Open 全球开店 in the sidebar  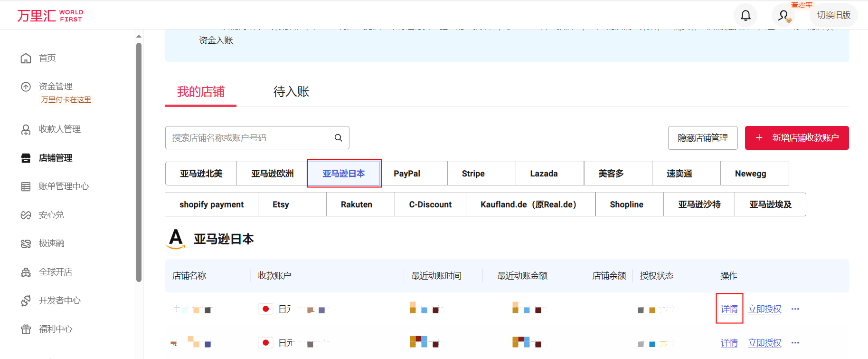click(56, 272)
